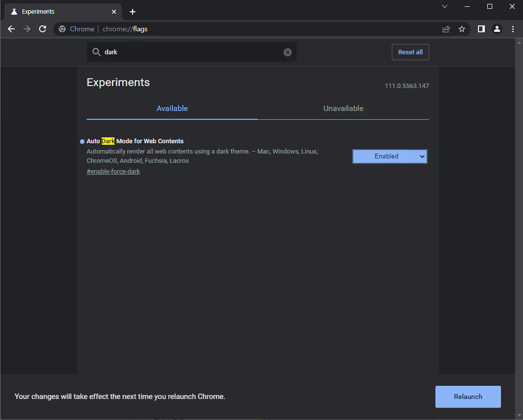Toggle the side panel icon

click(481, 29)
